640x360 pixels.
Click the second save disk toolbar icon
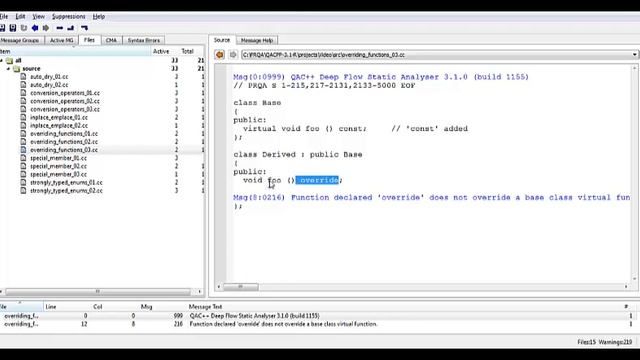coord(13,28)
